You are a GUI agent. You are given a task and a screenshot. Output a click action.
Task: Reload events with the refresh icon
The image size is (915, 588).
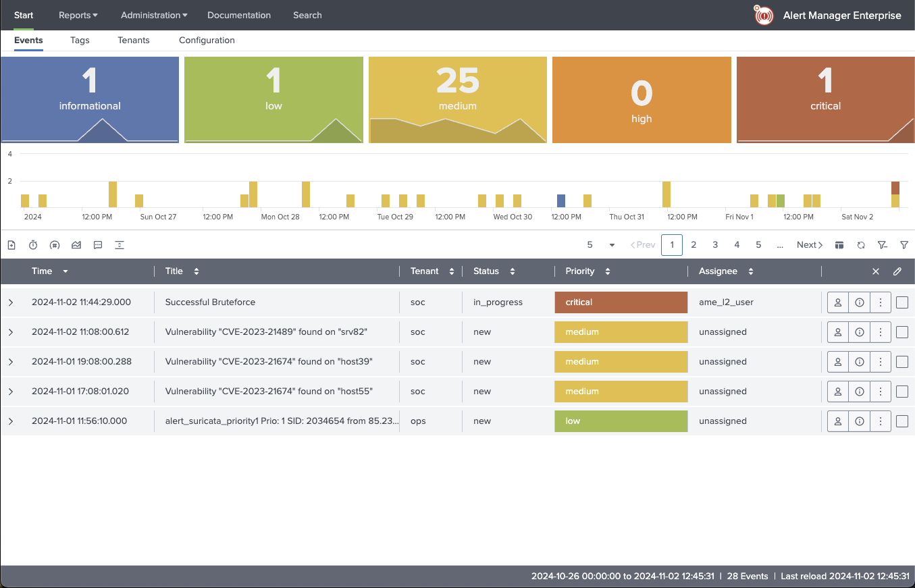click(x=861, y=245)
